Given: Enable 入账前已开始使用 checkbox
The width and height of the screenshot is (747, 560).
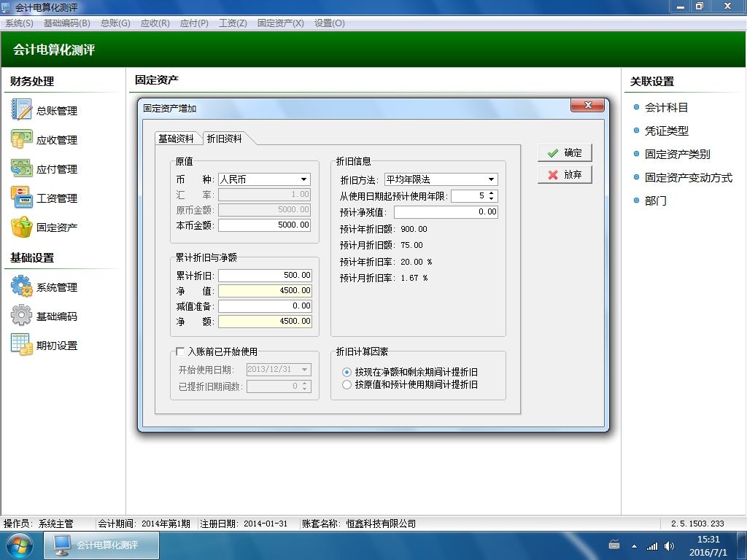Looking at the screenshot, I should coord(180,351).
